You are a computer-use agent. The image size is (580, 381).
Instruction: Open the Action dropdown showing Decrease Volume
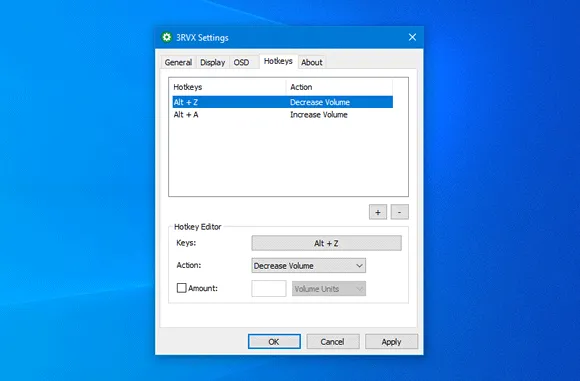[x=308, y=266]
